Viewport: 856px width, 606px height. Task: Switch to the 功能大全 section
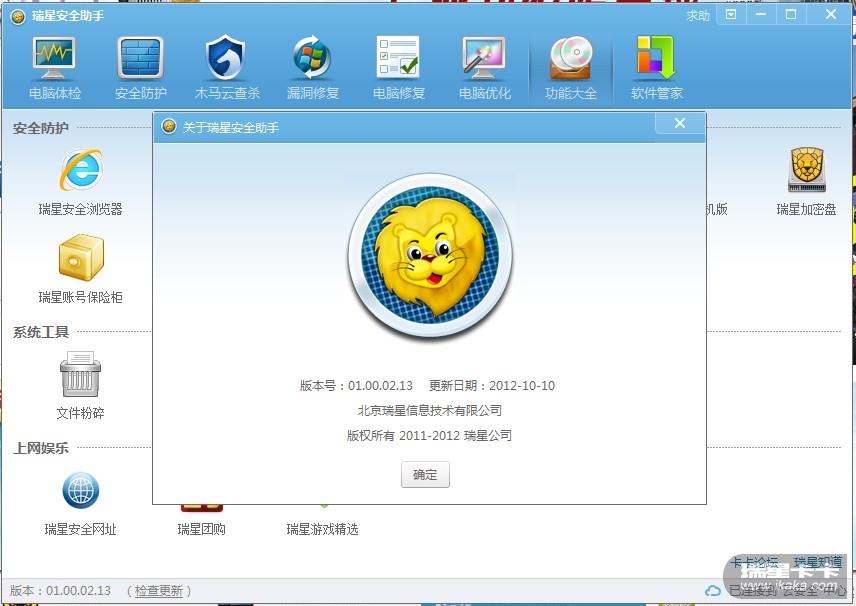point(570,68)
